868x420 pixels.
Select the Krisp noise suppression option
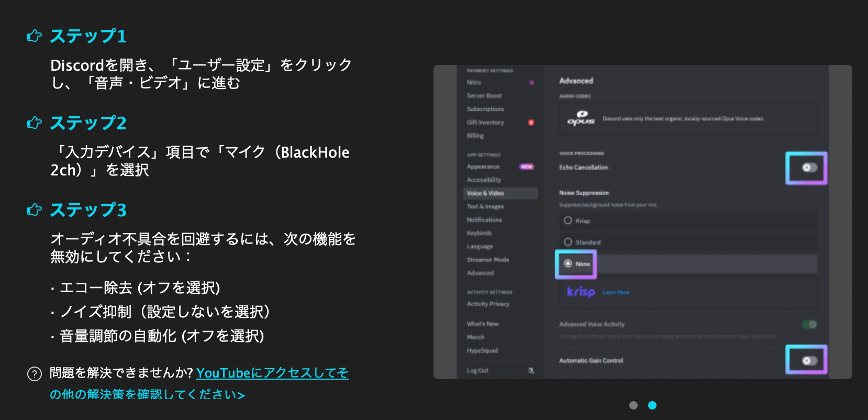[x=688, y=220]
